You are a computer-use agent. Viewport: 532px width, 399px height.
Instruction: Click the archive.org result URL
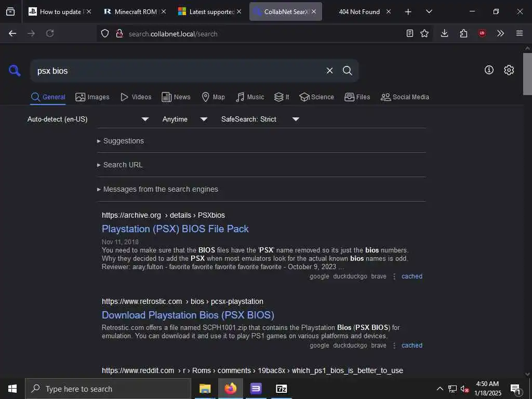coord(163,216)
